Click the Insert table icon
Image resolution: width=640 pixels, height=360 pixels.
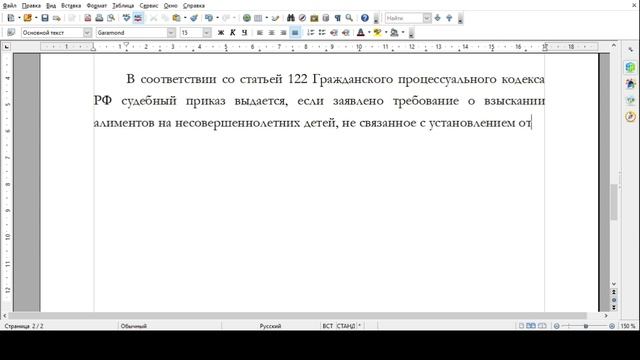tap(258, 18)
